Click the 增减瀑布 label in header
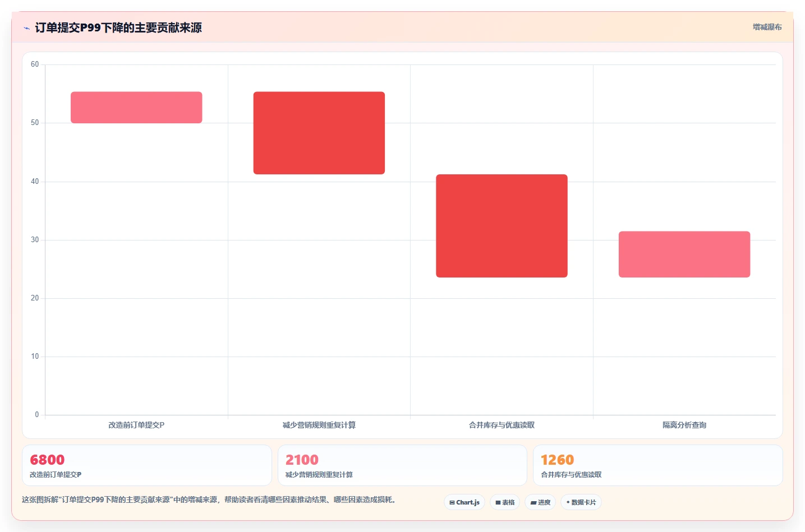This screenshot has height=532, width=805. pyautogui.click(x=767, y=27)
